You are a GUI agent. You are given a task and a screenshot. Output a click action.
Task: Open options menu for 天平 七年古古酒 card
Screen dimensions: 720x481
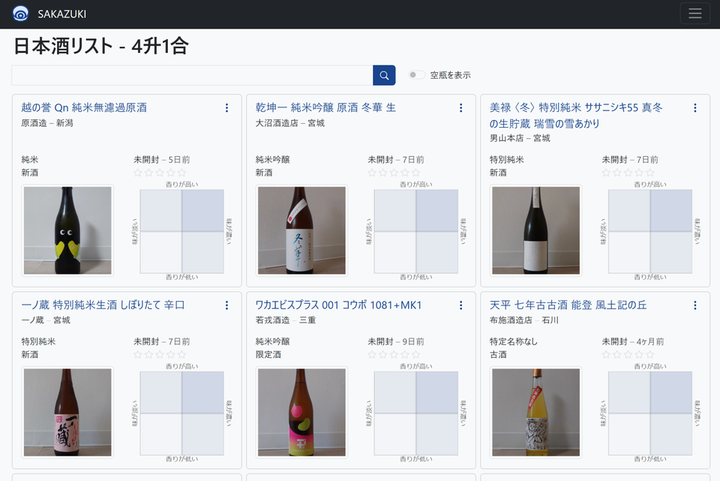695,305
